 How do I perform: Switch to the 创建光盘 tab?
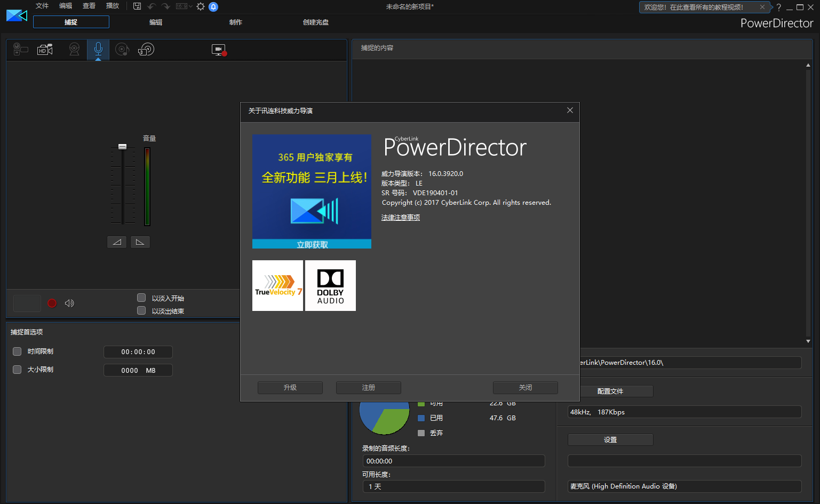pos(316,22)
